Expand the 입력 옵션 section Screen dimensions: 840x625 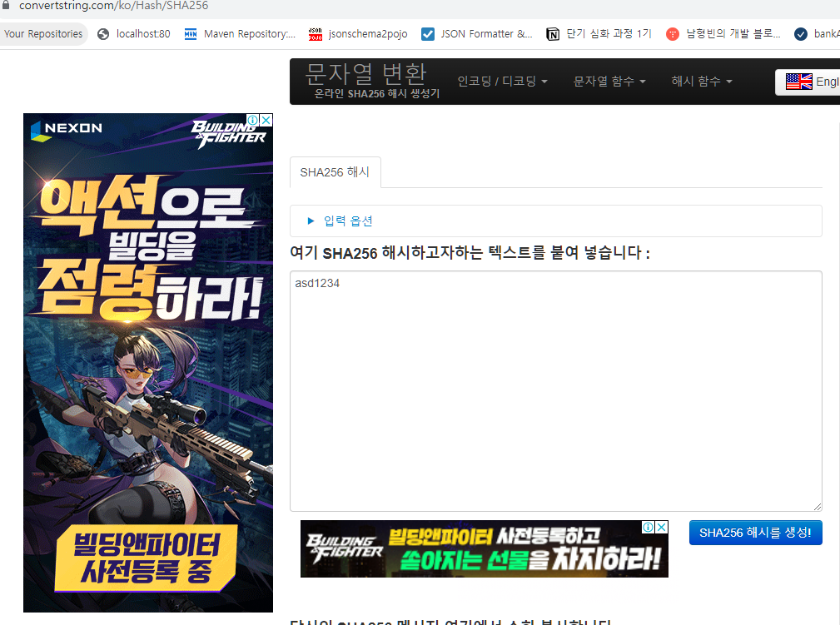pyautogui.click(x=340, y=221)
